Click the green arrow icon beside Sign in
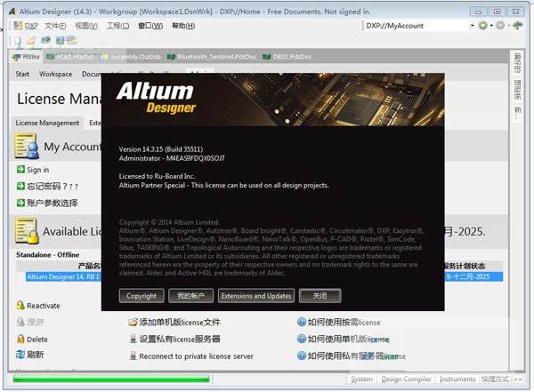 pyautogui.click(x=20, y=169)
